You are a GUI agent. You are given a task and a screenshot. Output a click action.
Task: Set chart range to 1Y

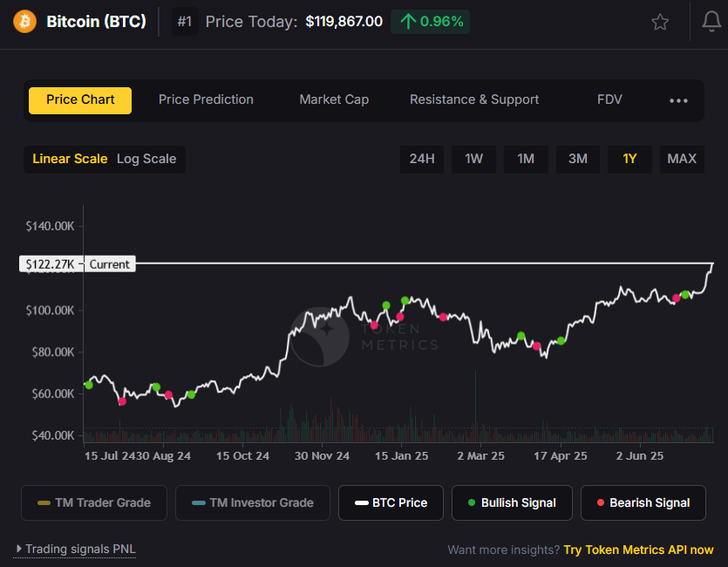point(629,160)
